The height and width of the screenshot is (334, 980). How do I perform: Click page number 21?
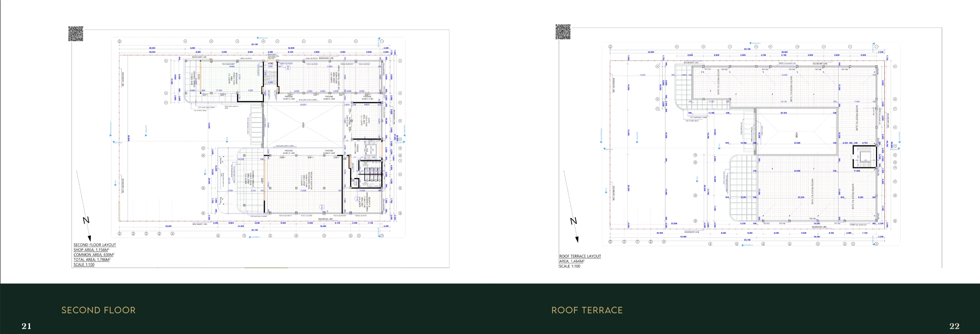(x=26, y=326)
